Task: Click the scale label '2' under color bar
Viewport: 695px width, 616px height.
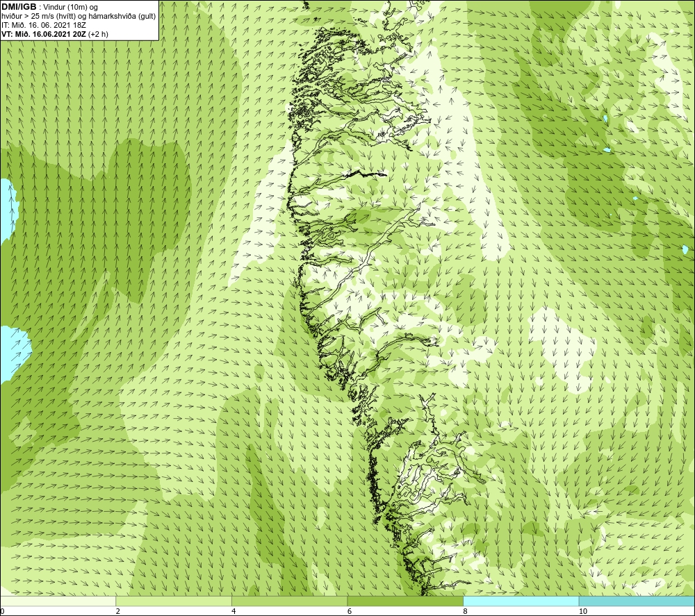Action: (118, 611)
